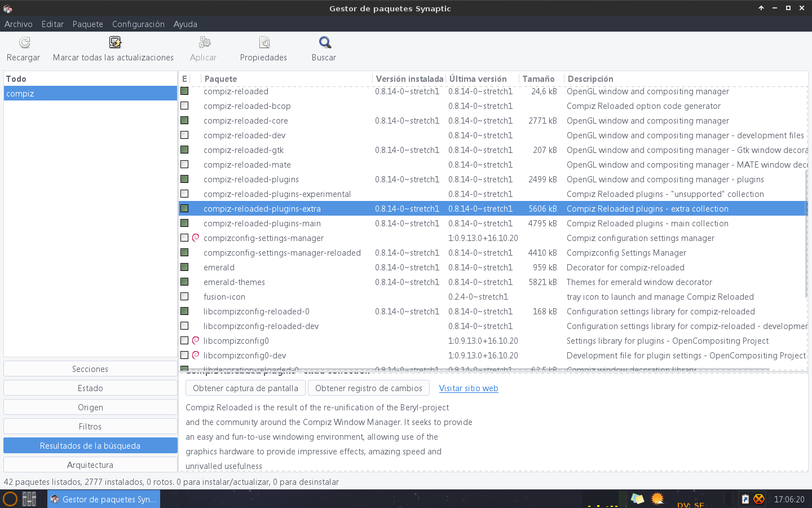Click the Aplicar gears icon
Screen dimensions: 812x508
pos(205,42)
